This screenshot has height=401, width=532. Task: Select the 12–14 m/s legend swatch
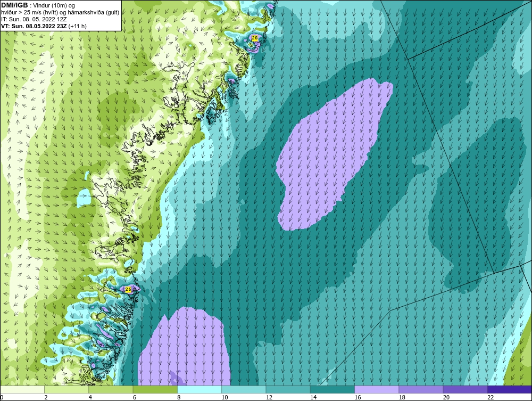pyautogui.click(x=288, y=389)
